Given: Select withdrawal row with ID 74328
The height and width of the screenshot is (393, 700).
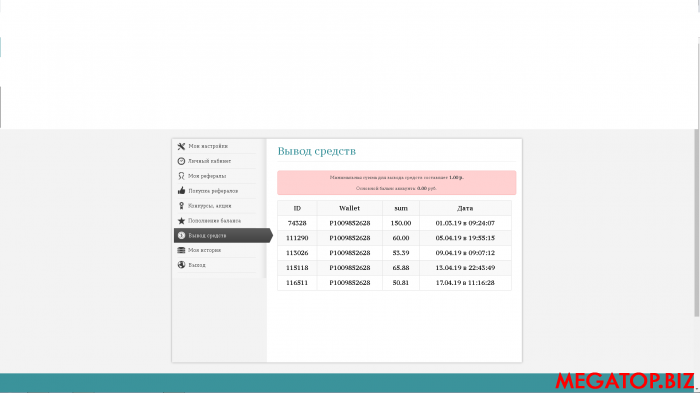Looking at the screenshot, I should tap(394, 223).
